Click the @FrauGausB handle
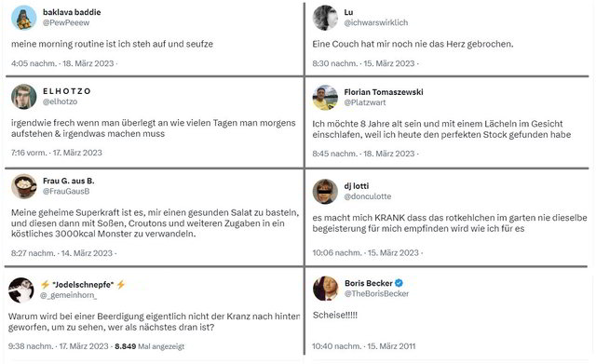Screen dimensions: 596x364 click(x=66, y=191)
